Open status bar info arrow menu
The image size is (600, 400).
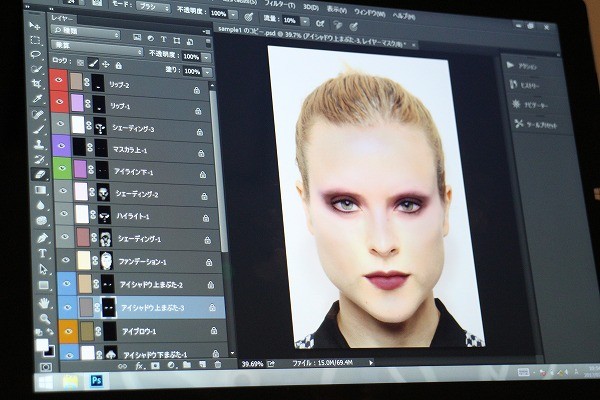pos(371,362)
